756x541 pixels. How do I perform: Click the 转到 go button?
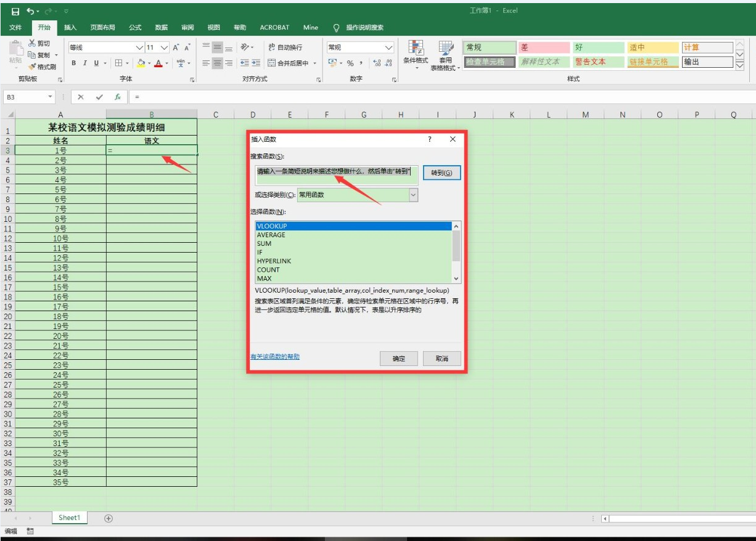tap(442, 173)
